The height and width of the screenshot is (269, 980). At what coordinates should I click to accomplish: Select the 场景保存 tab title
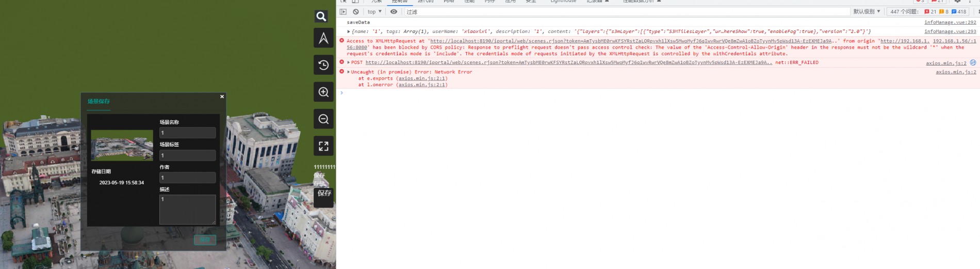pyautogui.click(x=99, y=101)
